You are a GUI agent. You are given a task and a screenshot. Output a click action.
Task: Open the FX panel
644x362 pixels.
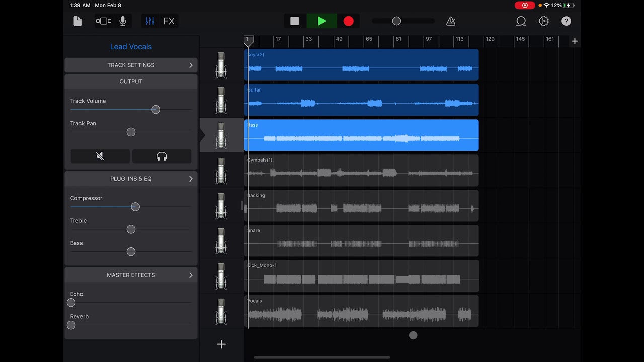coord(169,21)
